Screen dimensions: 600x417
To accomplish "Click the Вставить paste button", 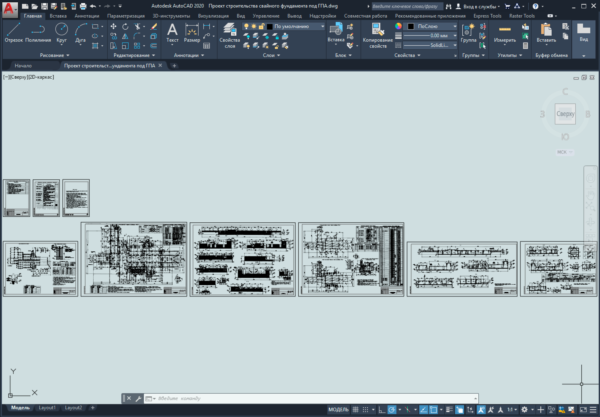I will pyautogui.click(x=546, y=33).
